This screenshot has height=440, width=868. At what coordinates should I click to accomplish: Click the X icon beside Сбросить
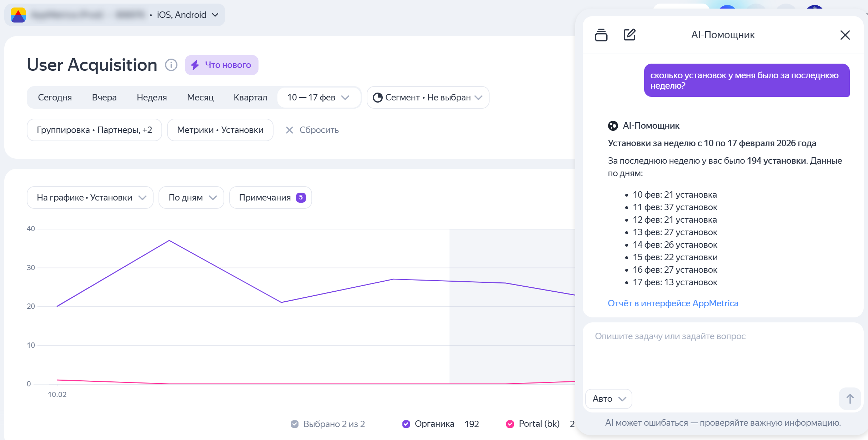[x=290, y=130]
